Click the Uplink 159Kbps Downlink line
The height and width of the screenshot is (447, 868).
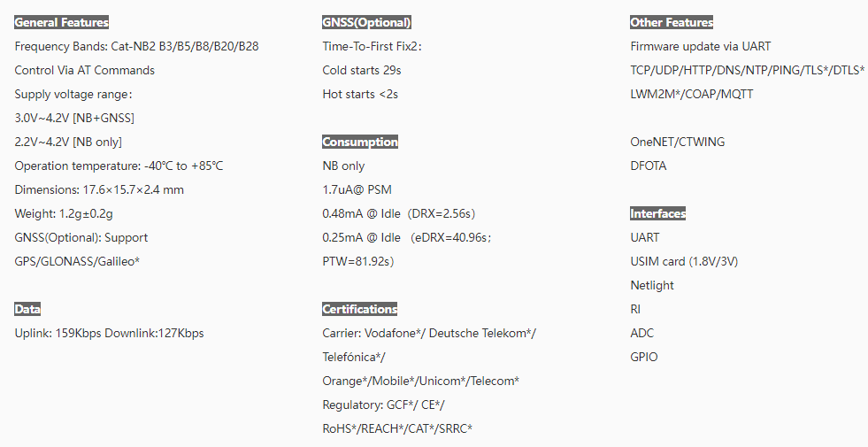point(109,334)
